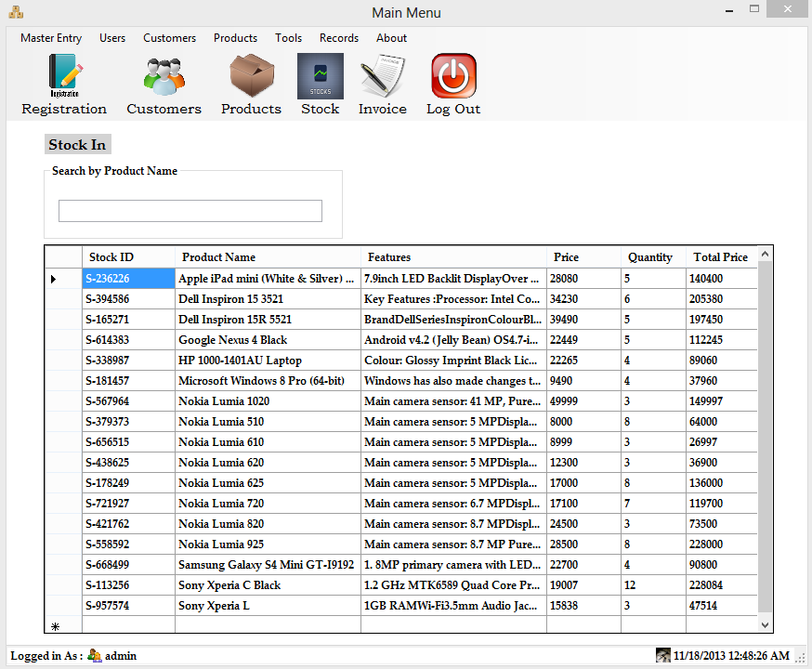
Task: Select the Nokia Lumia 510 cell
Action: (268, 422)
